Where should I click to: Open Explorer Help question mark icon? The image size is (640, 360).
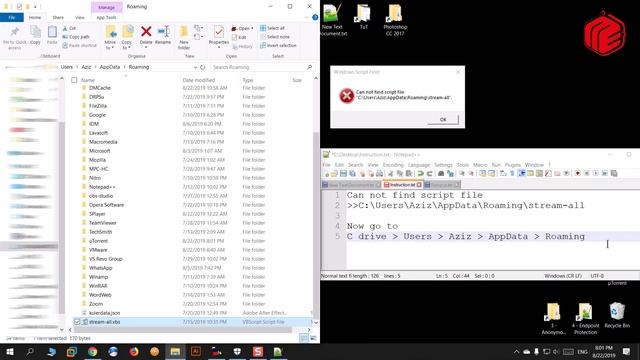pos(315,18)
